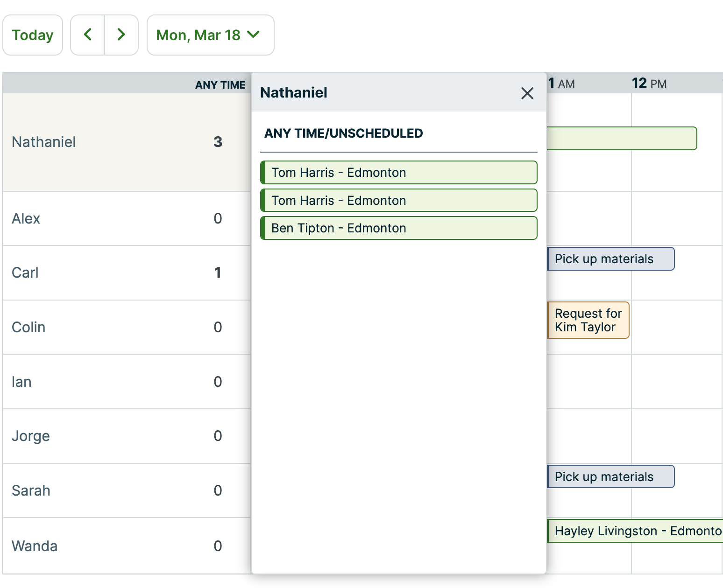Open the second Tom Harris - Edmonton entry
Image resolution: width=723 pixels, height=588 pixels.
tap(398, 200)
